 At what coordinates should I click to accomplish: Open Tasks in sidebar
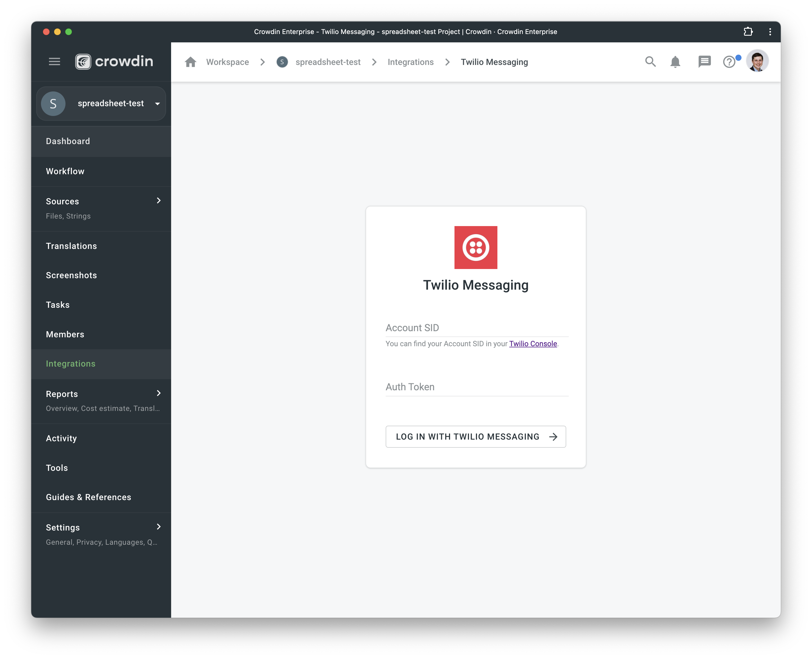click(101, 305)
